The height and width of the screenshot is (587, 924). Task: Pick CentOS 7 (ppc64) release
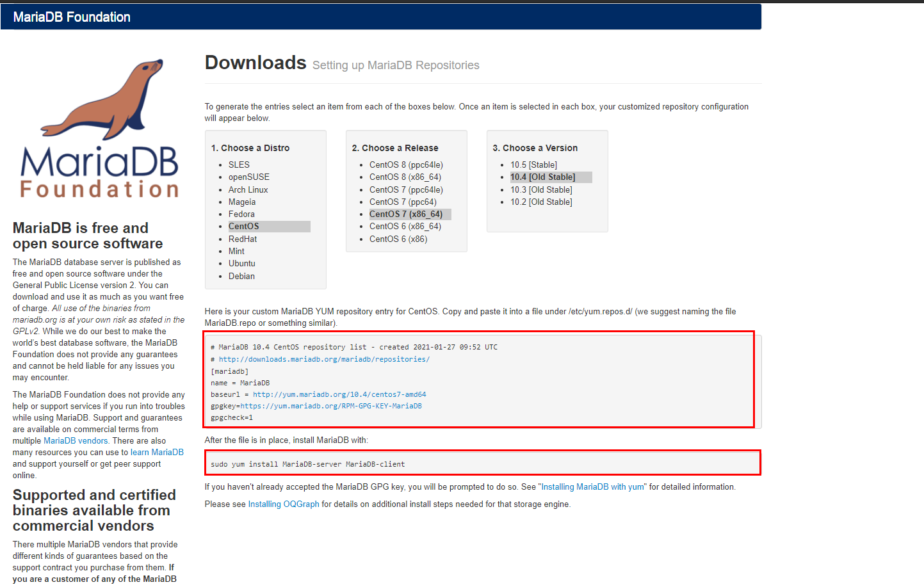[403, 202]
